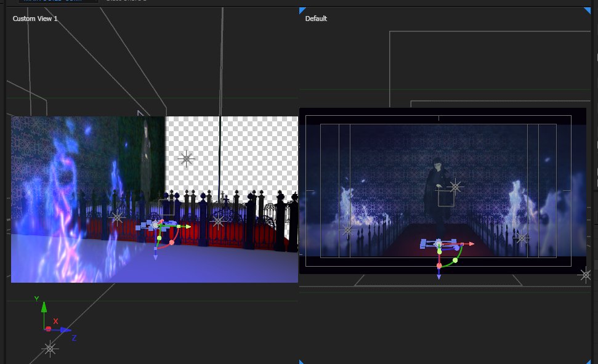Select the light icon on the right fence in Default view
The width and height of the screenshot is (598, 364).
(522, 238)
